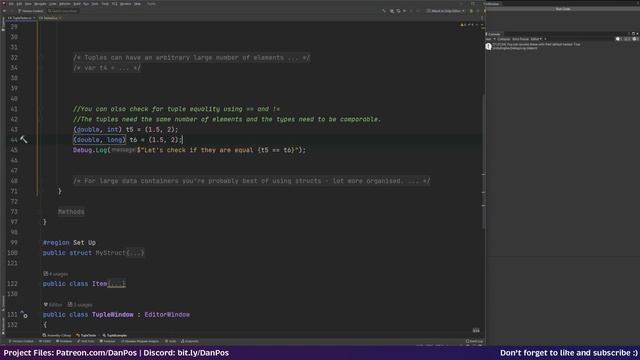Click the '4 usages' code lens above Item
Viewport: 640px width, 360px height.
56,274
